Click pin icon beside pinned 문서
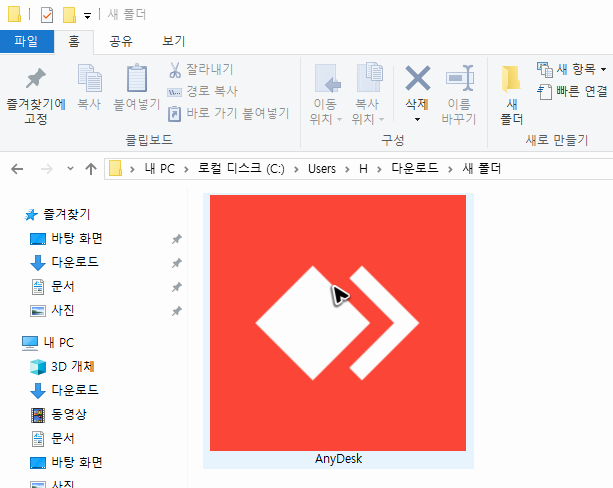The image size is (613, 488). click(177, 287)
